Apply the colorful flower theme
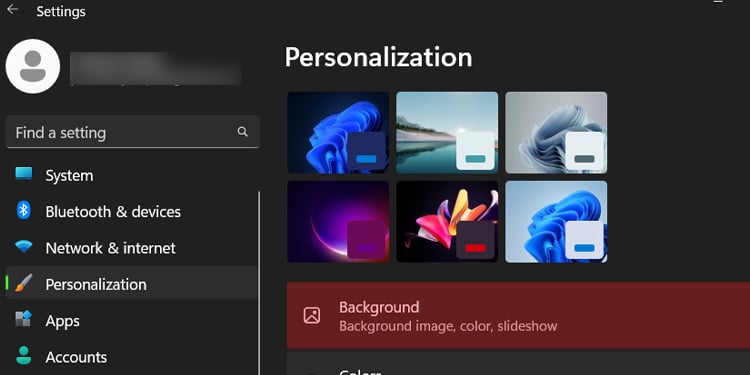 click(x=447, y=221)
